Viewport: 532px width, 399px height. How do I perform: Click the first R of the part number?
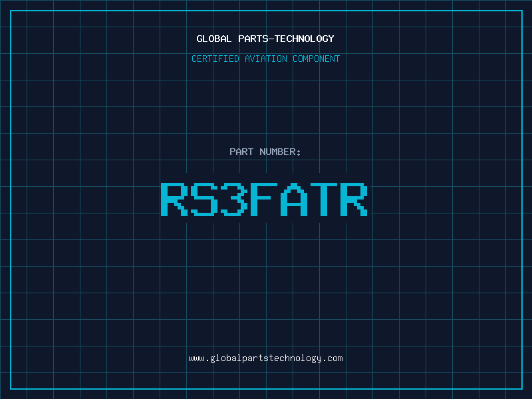174,199
